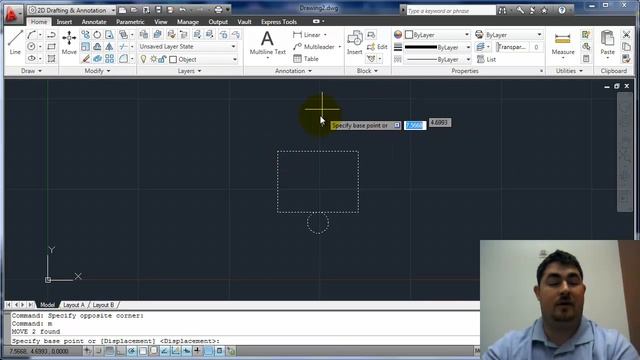This screenshot has height=360, width=640.
Task: Click the Undo arrow in quick access toolbar
Action: pyautogui.click(x=182, y=10)
